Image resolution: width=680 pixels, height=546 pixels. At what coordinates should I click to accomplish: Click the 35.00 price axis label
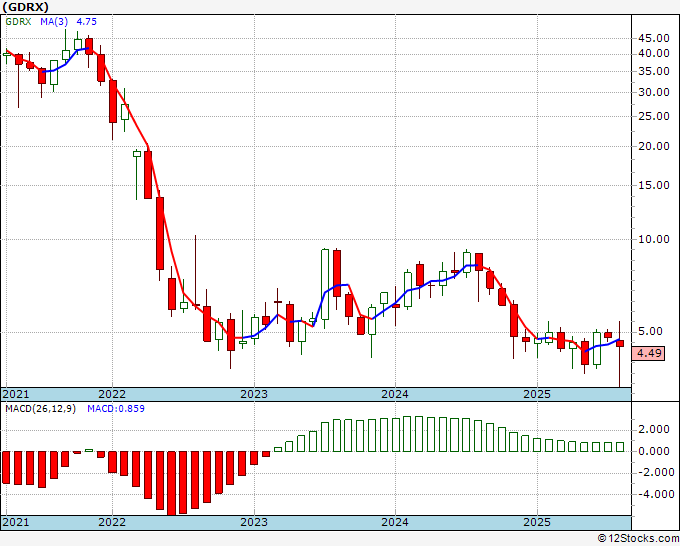(x=654, y=72)
